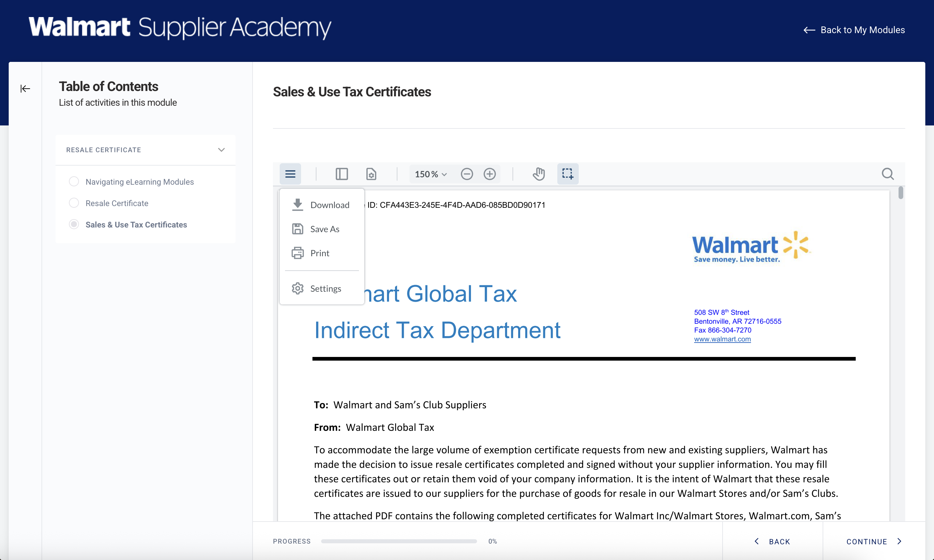Click the Print printer icon
Image resolution: width=934 pixels, height=560 pixels.
[x=297, y=253]
